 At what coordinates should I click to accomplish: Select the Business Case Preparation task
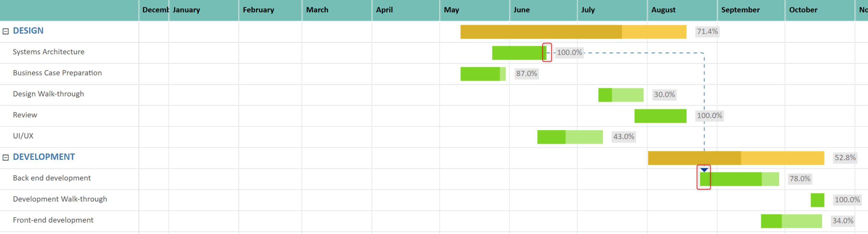(x=57, y=73)
